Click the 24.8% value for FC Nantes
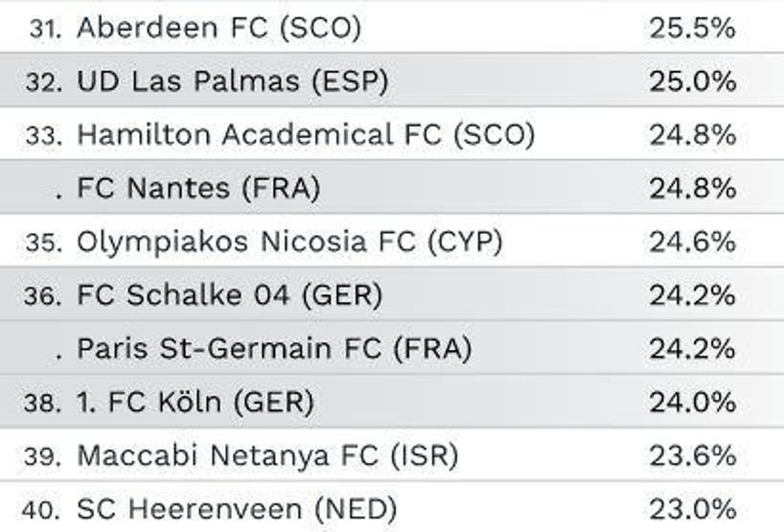This screenshot has height=532, width=784. click(693, 188)
